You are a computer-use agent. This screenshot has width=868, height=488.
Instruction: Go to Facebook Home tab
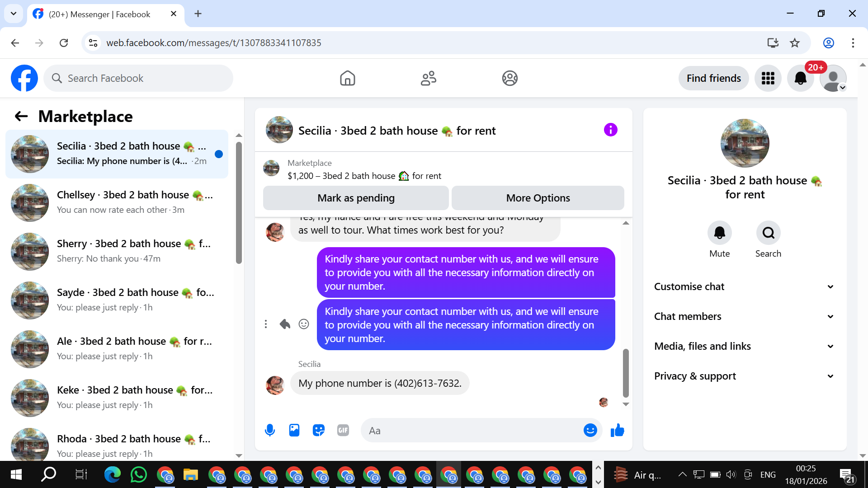(x=347, y=78)
